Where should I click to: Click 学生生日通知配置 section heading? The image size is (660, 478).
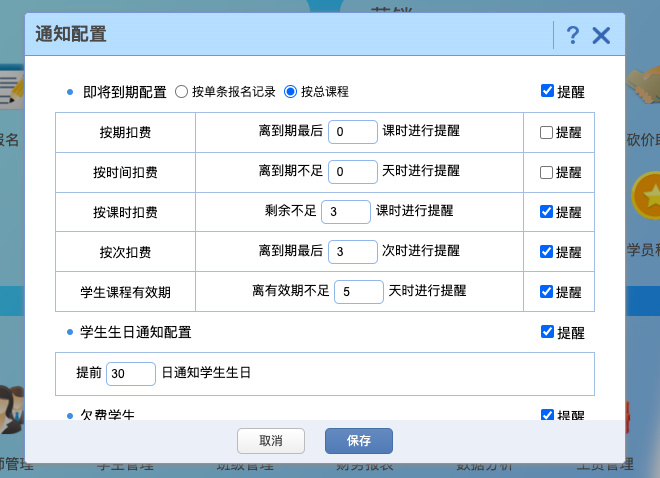click(136, 332)
